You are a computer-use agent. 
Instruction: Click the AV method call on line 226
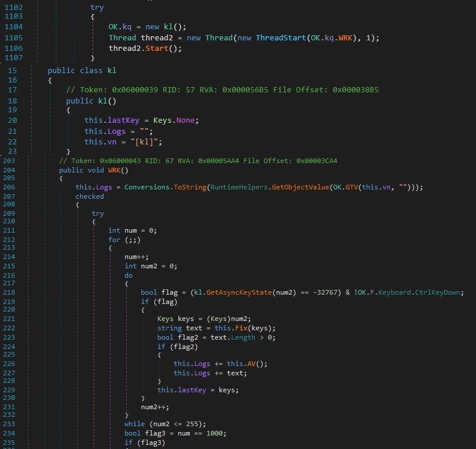pyautogui.click(x=251, y=364)
